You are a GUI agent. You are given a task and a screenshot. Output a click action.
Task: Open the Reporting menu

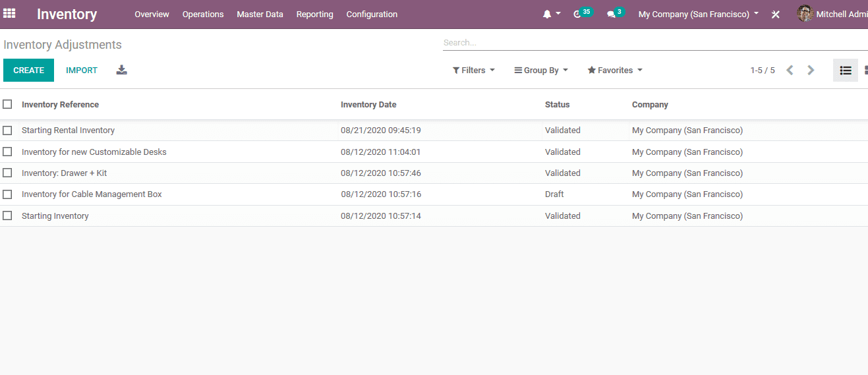coord(314,14)
